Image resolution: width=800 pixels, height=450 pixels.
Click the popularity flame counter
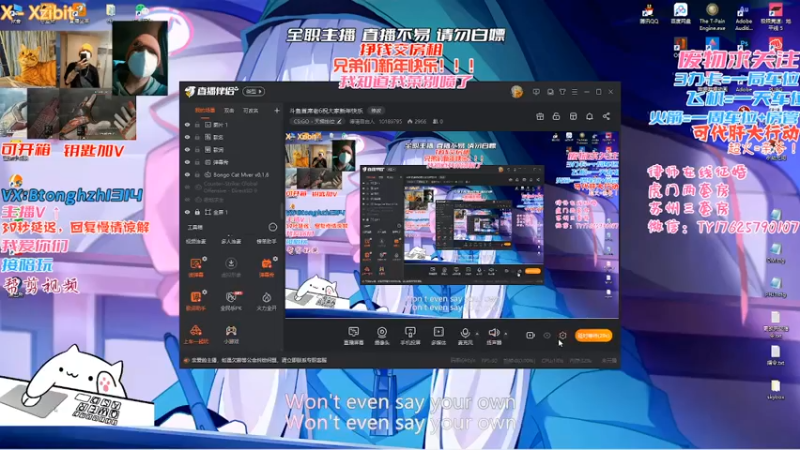pyautogui.click(x=417, y=121)
